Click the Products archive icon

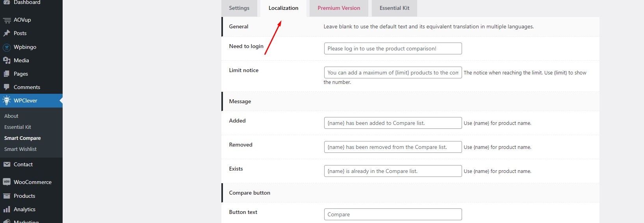tap(7, 196)
